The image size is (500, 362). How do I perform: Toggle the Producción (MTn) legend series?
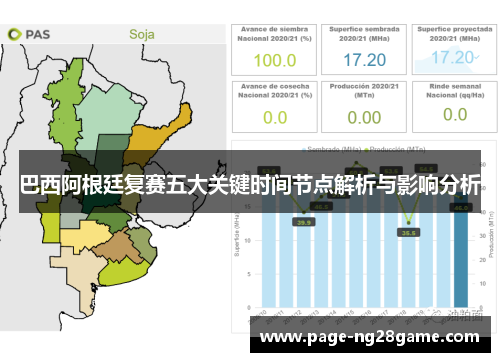click(395, 149)
